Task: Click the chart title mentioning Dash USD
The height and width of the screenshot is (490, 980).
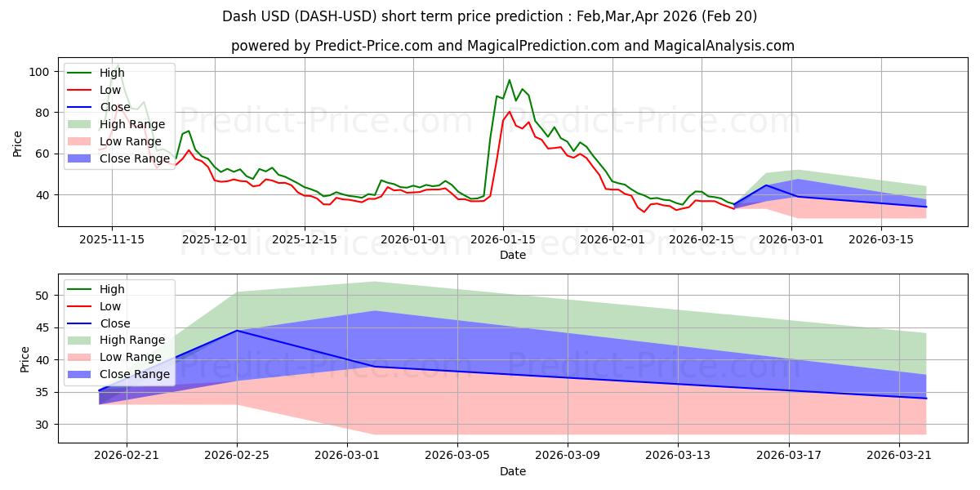Action: click(489, 16)
